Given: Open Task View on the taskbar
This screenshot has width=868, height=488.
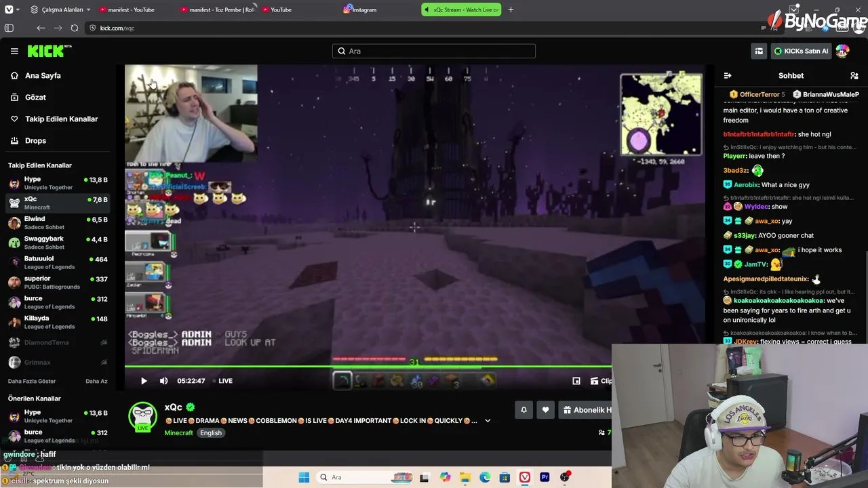Looking at the screenshot, I should point(425,477).
